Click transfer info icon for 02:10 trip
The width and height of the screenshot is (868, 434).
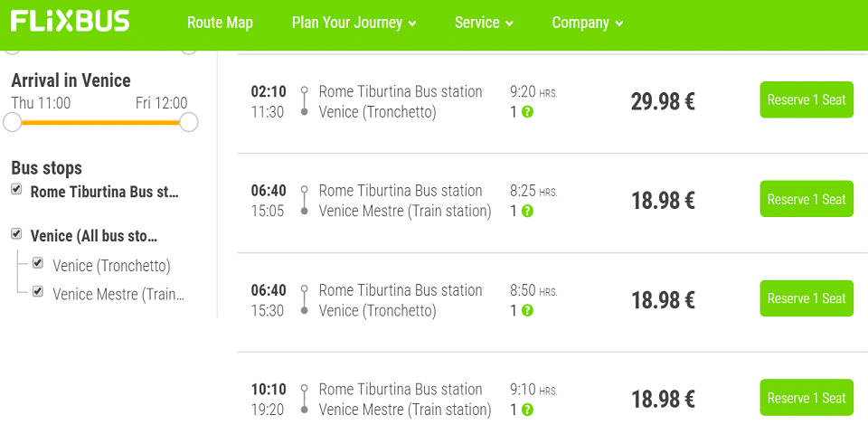pos(527,112)
